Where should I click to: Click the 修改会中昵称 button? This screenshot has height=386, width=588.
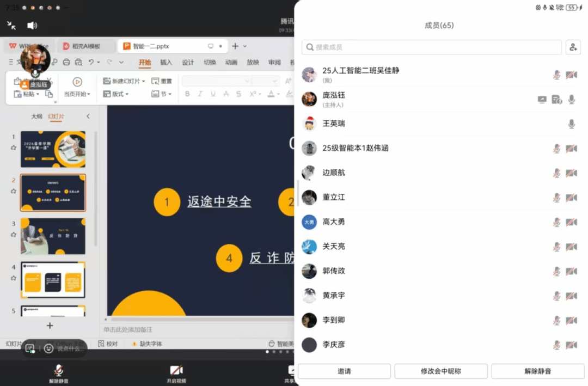coord(441,371)
